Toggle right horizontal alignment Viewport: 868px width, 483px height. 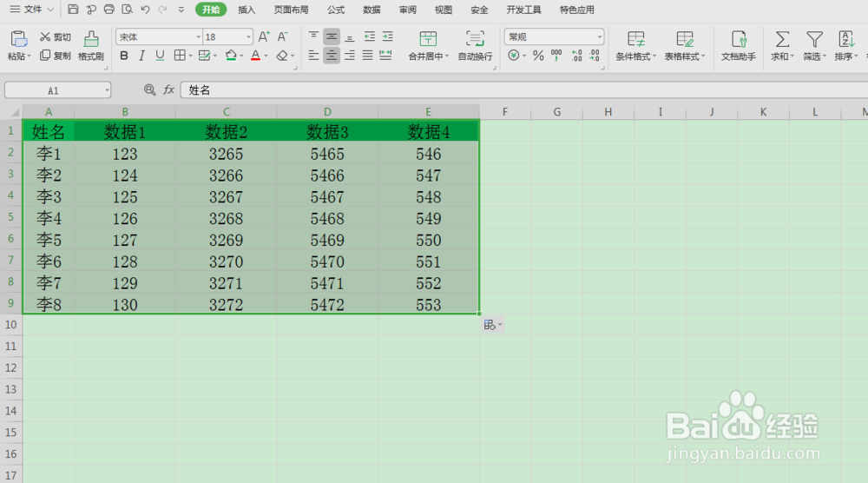coord(350,56)
